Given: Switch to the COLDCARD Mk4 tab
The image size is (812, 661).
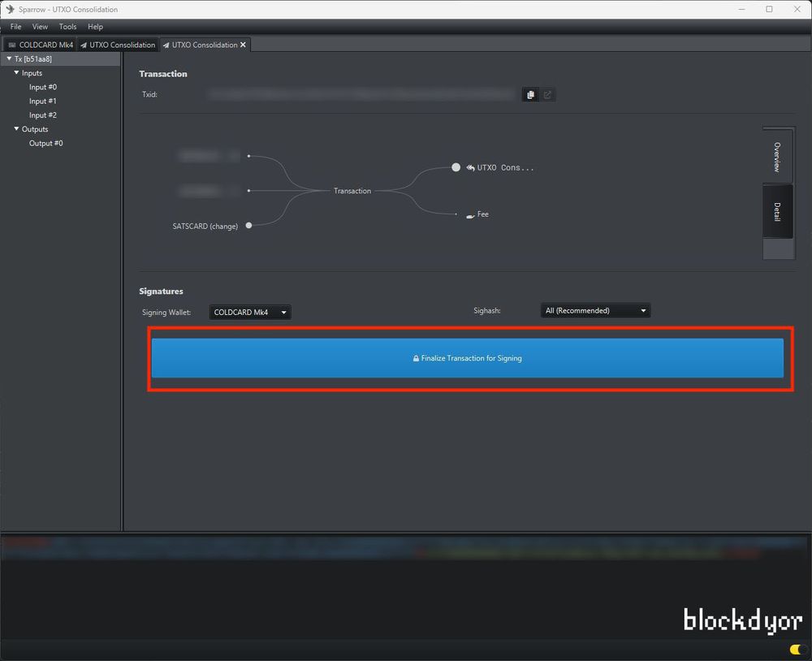Looking at the screenshot, I should coord(41,45).
